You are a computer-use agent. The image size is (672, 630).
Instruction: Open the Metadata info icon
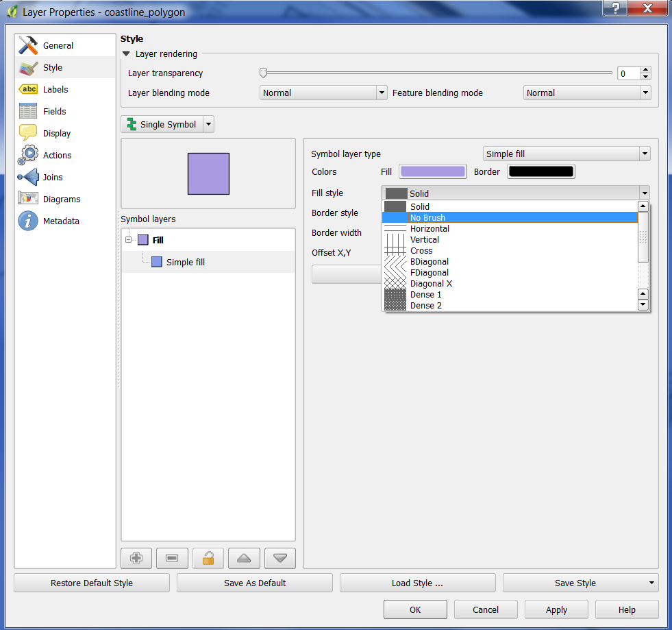point(28,221)
